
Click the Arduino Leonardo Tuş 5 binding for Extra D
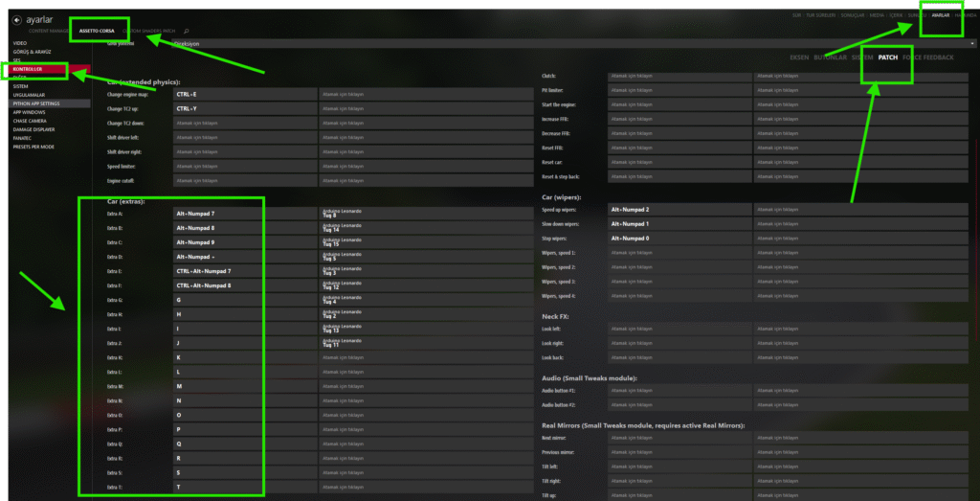(x=426, y=257)
